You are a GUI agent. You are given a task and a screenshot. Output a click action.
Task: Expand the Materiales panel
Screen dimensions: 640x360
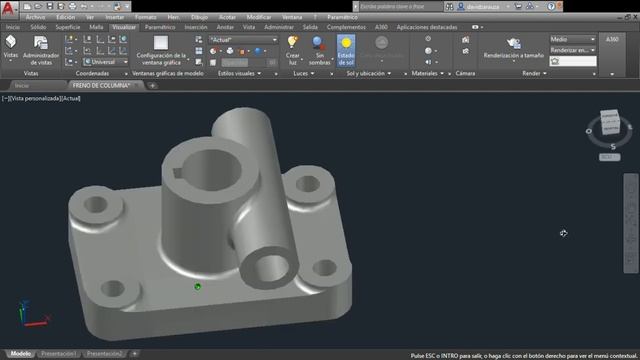pos(427,73)
